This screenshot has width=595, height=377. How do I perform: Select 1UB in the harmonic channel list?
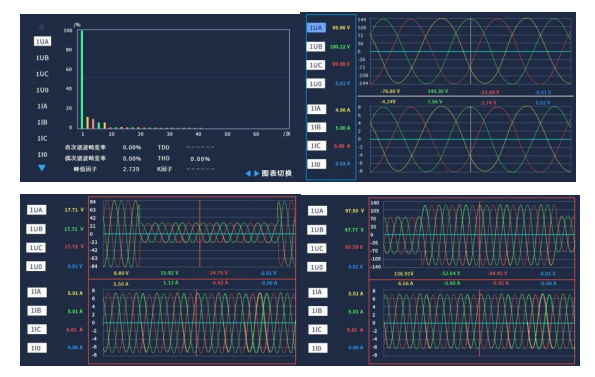click(x=42, y=58)
